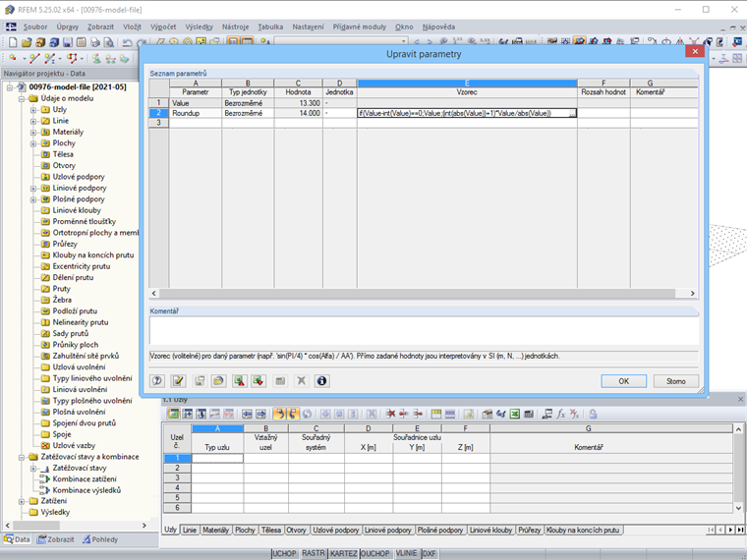This screenshot has height=560, width=747.
Task: Expand the Liniové podpory tree node
Action: point(33,188)
